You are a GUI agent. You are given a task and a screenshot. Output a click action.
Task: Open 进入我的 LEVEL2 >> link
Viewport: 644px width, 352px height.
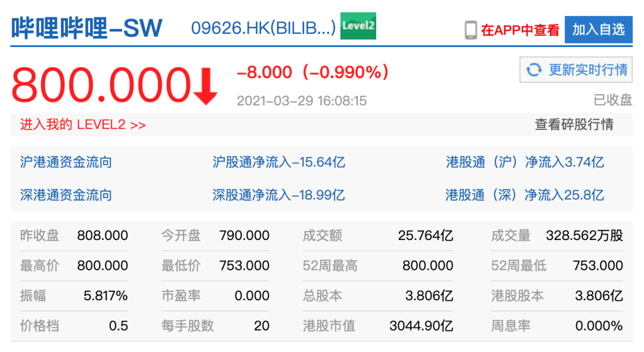(83, 124)
